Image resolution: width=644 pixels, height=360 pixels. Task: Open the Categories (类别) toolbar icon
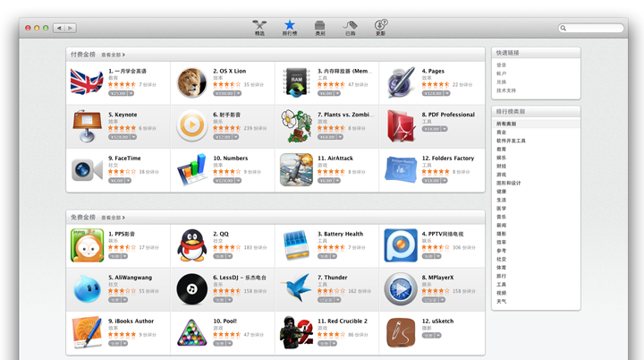[319, 28]
